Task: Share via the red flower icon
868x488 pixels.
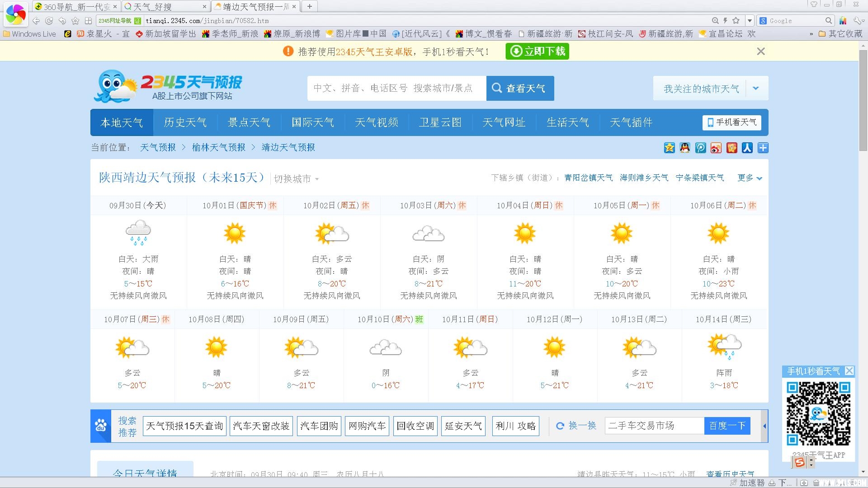Action: click(731, 148)
